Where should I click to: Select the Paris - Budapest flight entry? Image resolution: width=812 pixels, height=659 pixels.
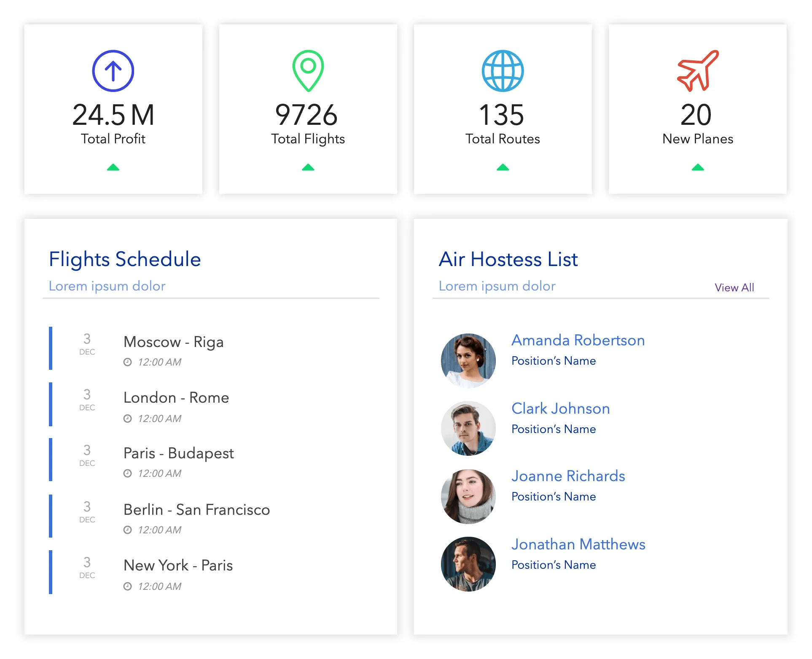pyautogui.click(x=178, y=453)
